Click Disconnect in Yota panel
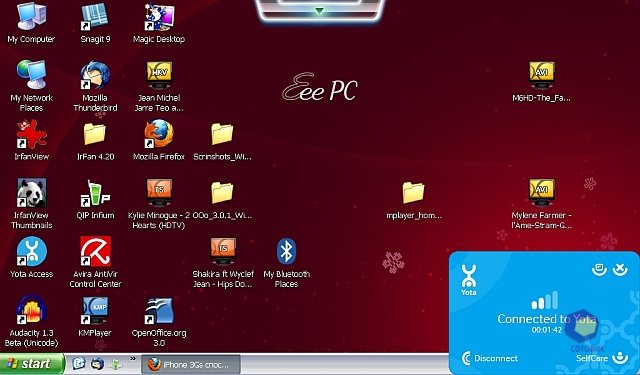Image resolution: width=640 pixels, height=375 pixels. [489, 358]
